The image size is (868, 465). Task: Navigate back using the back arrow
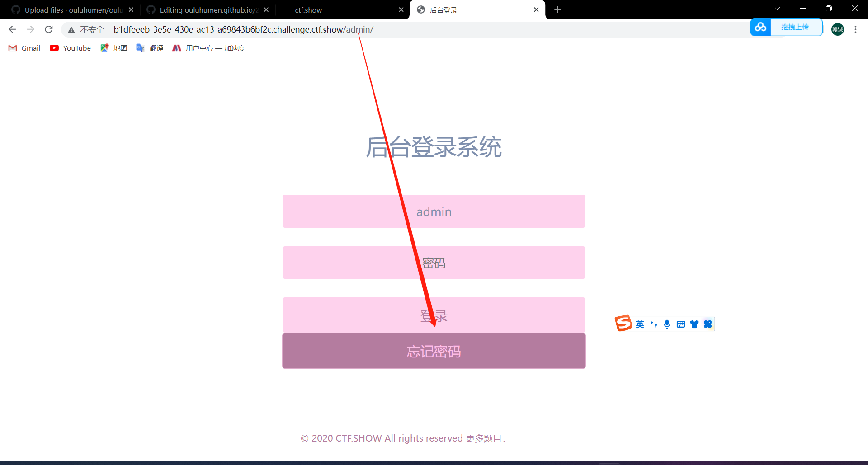[12, 29]
